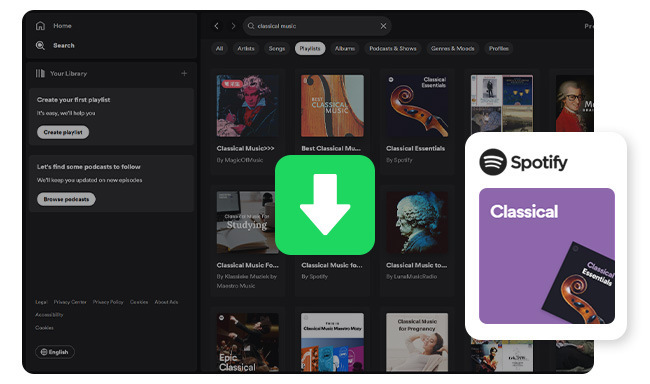Open the Search label in sidebar
The image size is (650, 384).
[x=64, y=46]
